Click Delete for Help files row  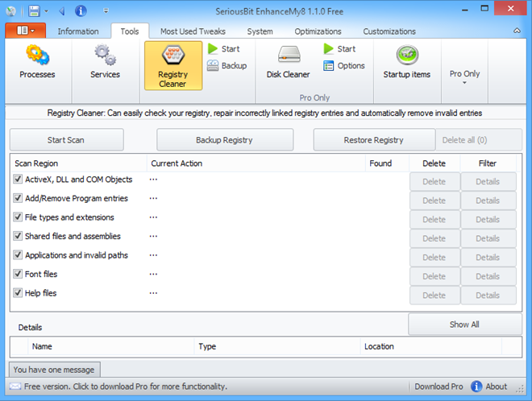coord(434,296)
